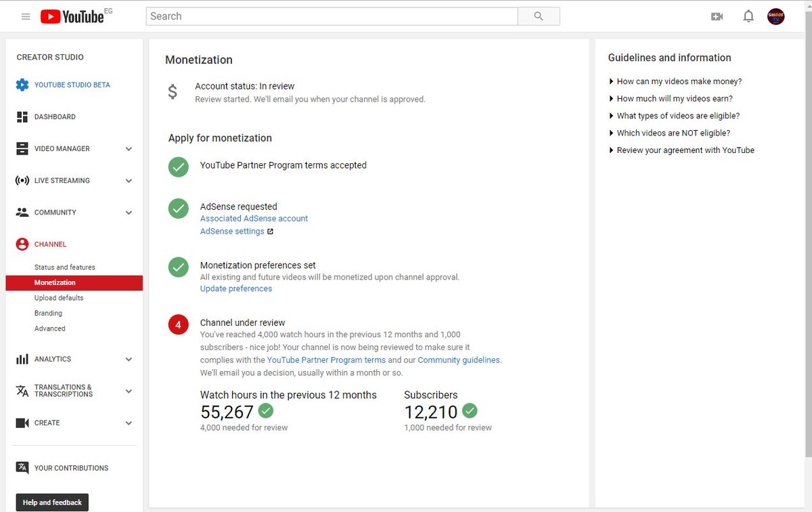Open the AdSense settings link
This screenshot has width=812, height=512.
(x=232, y=232)
